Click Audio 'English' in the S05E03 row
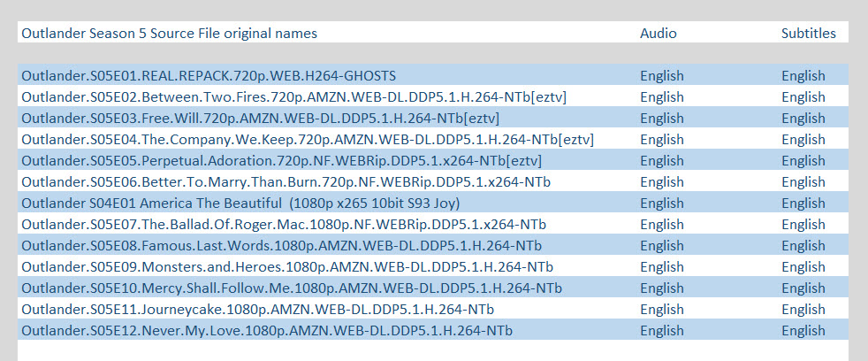 [x=661, y=119]
